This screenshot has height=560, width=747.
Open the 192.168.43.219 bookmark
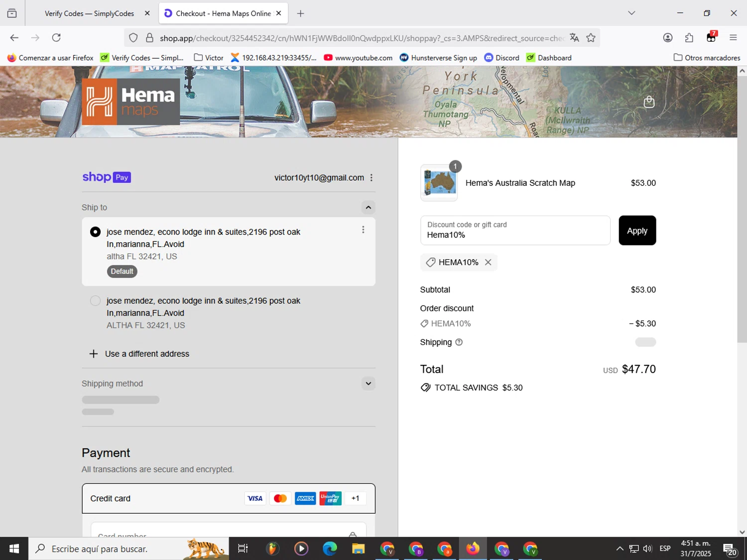pos(273,58)
